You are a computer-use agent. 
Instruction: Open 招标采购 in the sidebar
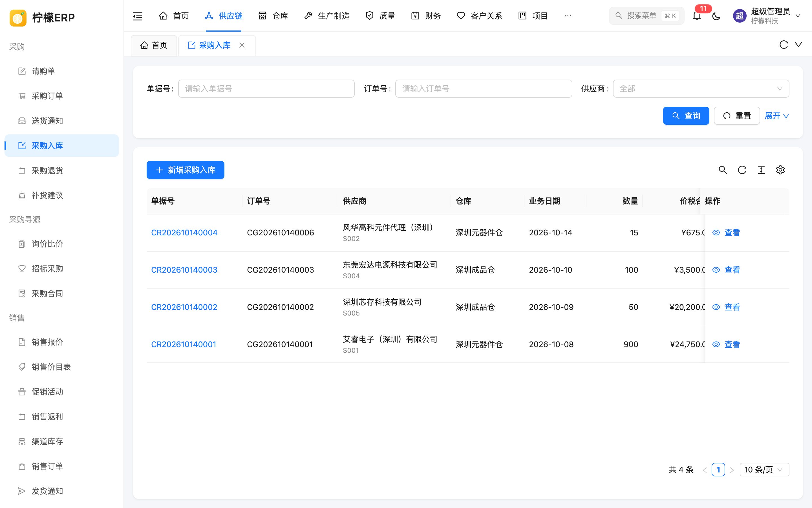click(62, 268)
